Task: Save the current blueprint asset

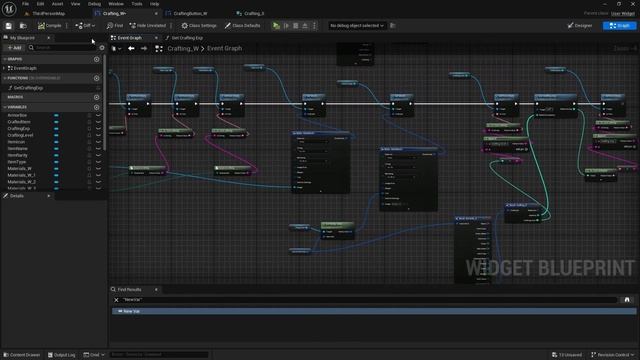Action: (x=9, y=26)
